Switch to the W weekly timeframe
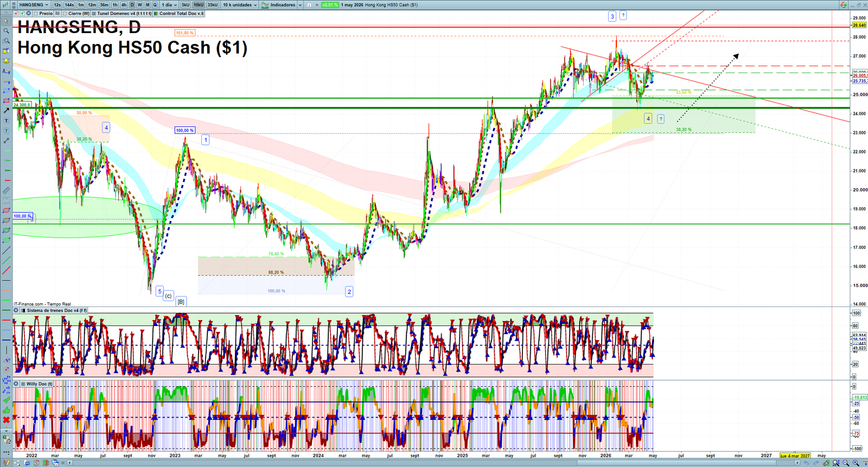868x467 pixels. tap(139, 5)
